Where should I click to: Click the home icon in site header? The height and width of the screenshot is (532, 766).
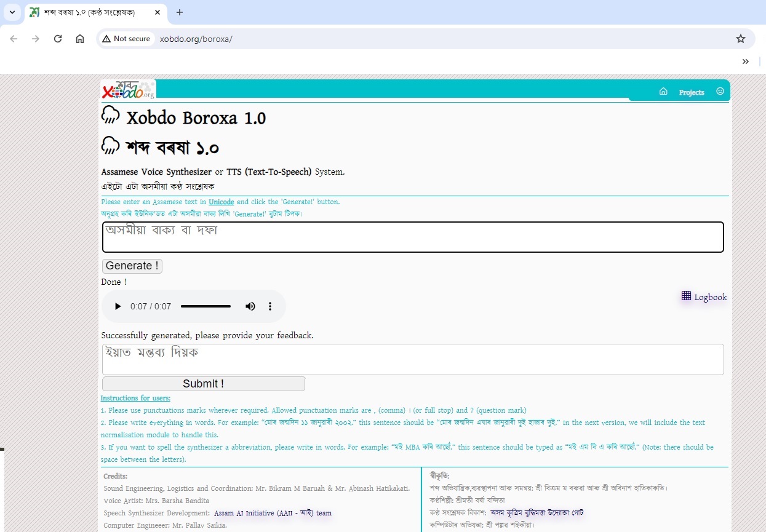click(663, 92)
